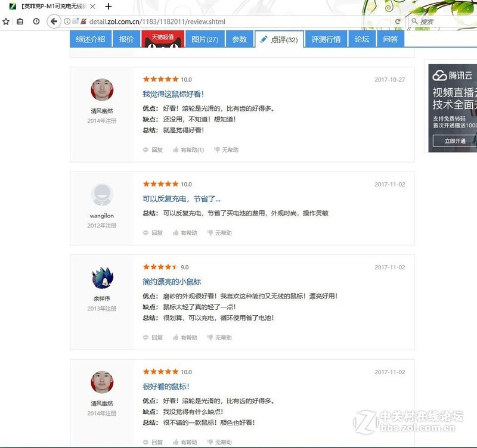This screenshot has height=448, width=477.
Task: Reply to 很好看的鼠标 review
Action: pos(153,442)
